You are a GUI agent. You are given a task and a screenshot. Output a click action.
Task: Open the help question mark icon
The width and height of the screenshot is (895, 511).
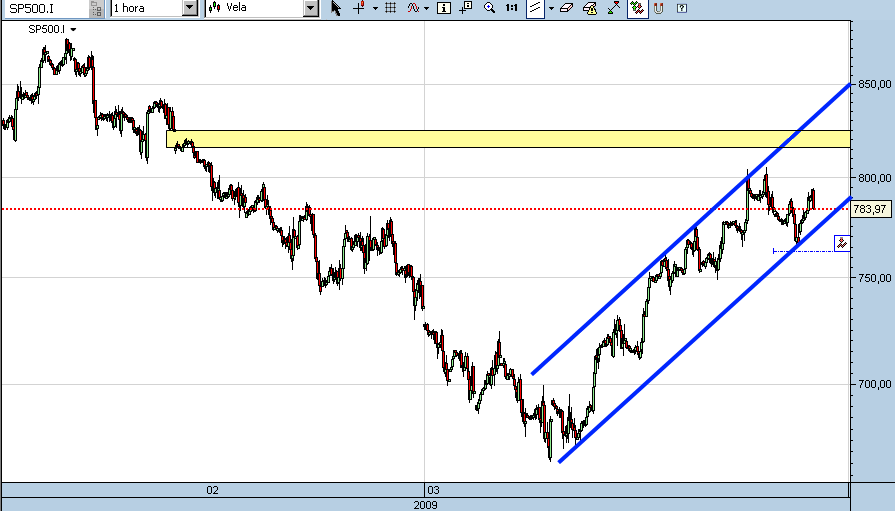click(x=682, y=8)
